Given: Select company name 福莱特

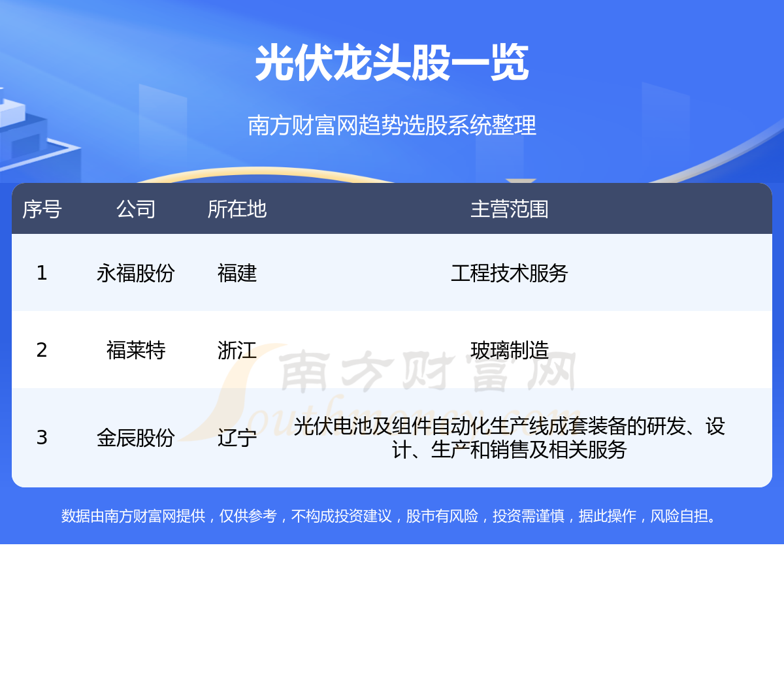Looking at the screenshot, I should coord(136,350).
